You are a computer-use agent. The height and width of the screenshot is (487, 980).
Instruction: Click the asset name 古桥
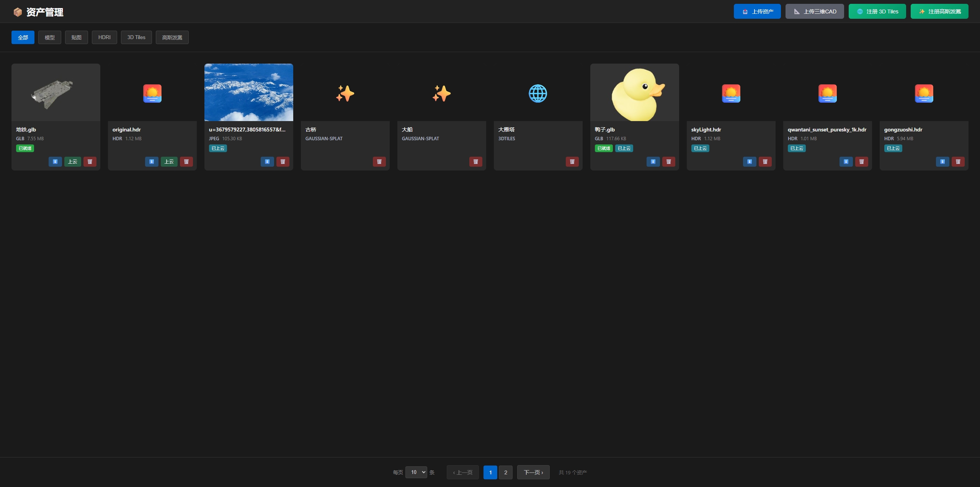click(311, 130)
